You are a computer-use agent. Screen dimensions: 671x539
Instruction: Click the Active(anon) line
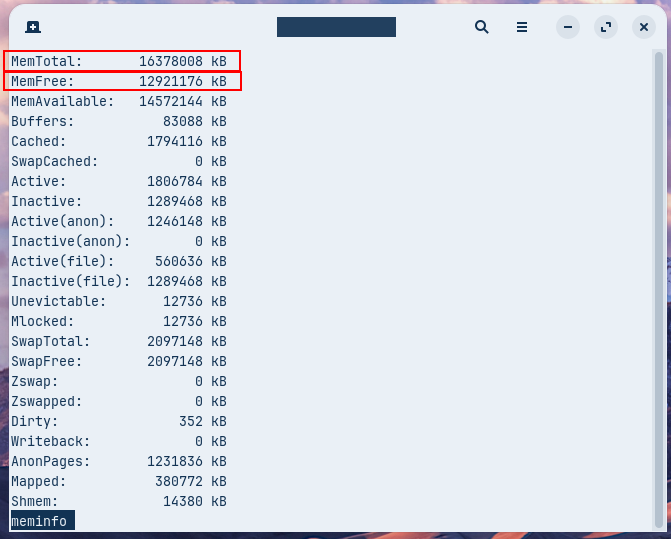point(118,221)
